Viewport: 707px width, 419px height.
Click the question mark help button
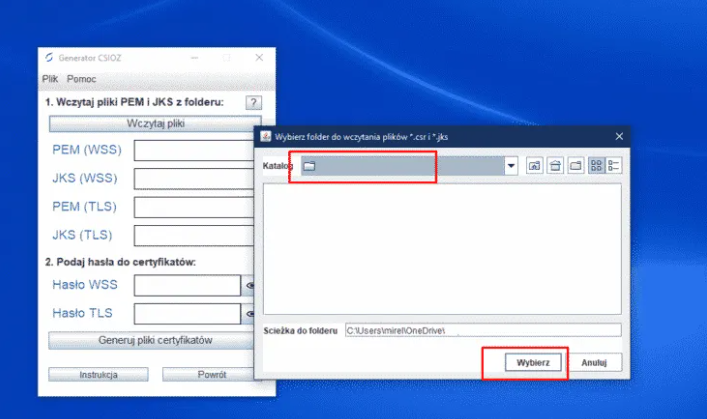pos(254,102)
